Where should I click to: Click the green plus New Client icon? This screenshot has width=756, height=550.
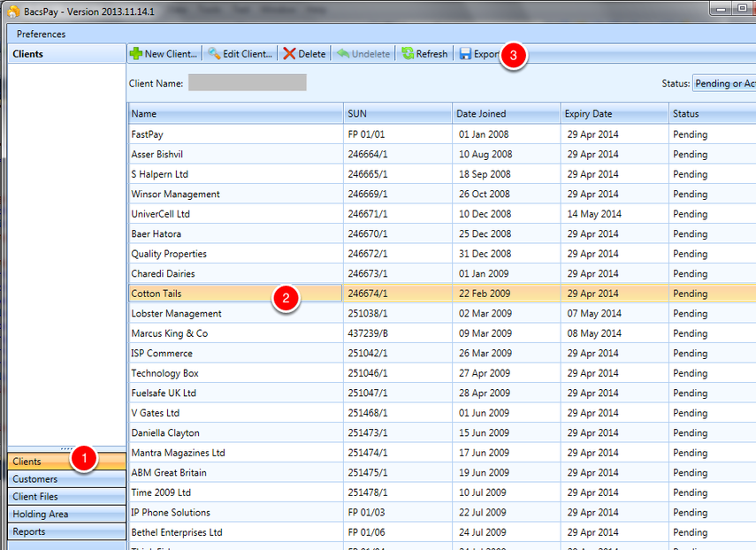(x=136, y=54)
